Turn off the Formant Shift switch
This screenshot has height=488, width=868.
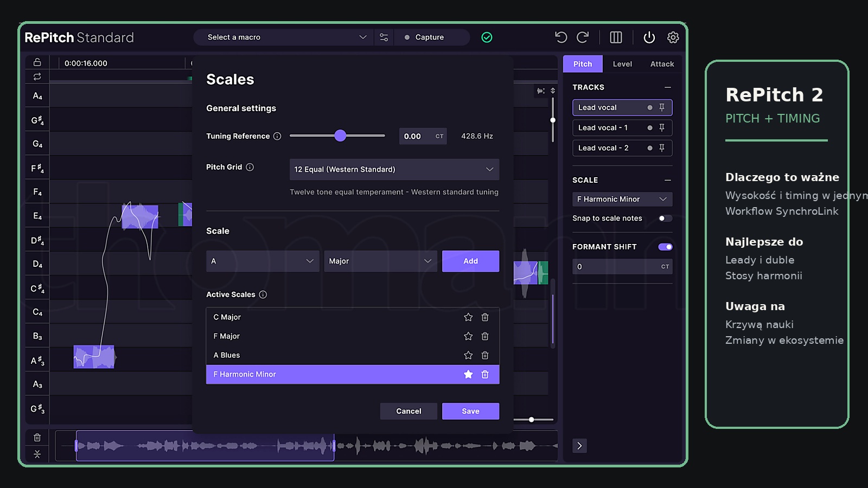[x=665, y=247]
